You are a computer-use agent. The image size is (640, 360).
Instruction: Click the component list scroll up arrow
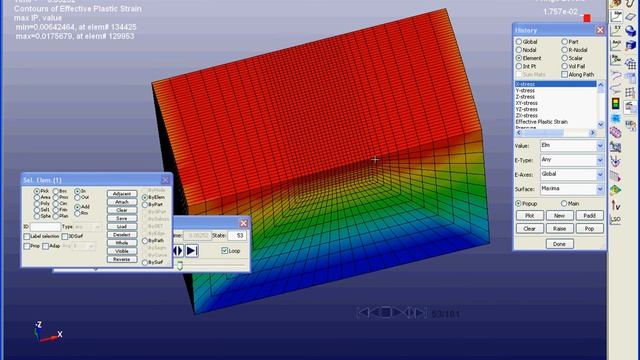click(601, 84)
